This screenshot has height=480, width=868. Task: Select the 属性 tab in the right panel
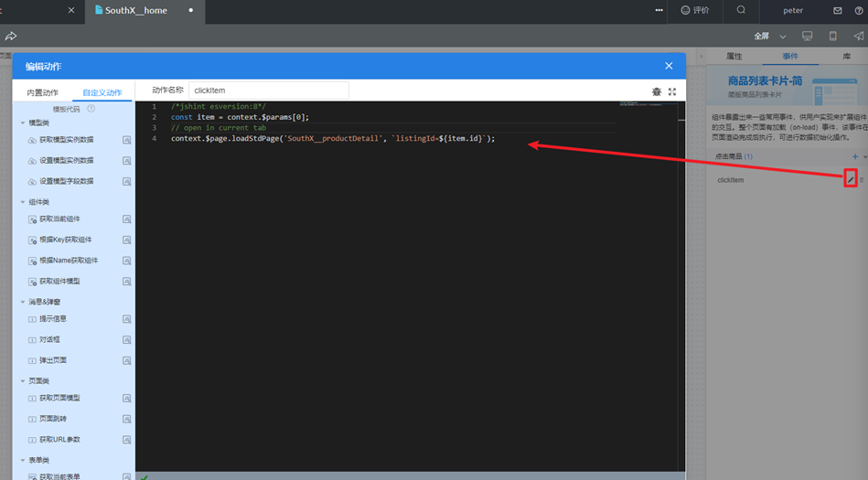[x=734, y=56]
